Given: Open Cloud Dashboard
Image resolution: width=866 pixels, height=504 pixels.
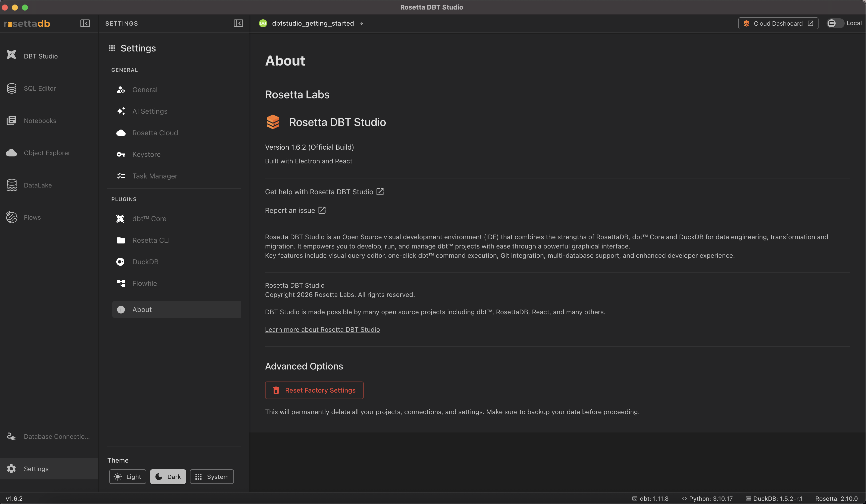Looking at the screenshot, I should [778, 23].
